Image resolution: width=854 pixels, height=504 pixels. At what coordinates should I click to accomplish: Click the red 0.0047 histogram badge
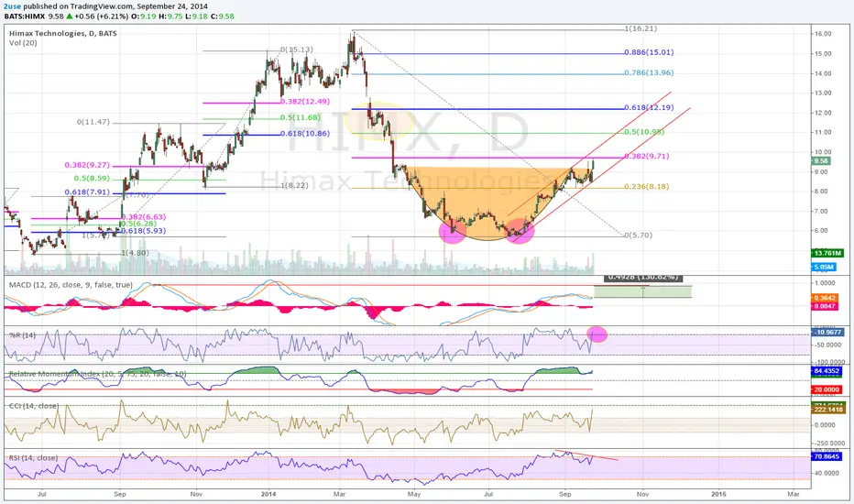[827, 306]
